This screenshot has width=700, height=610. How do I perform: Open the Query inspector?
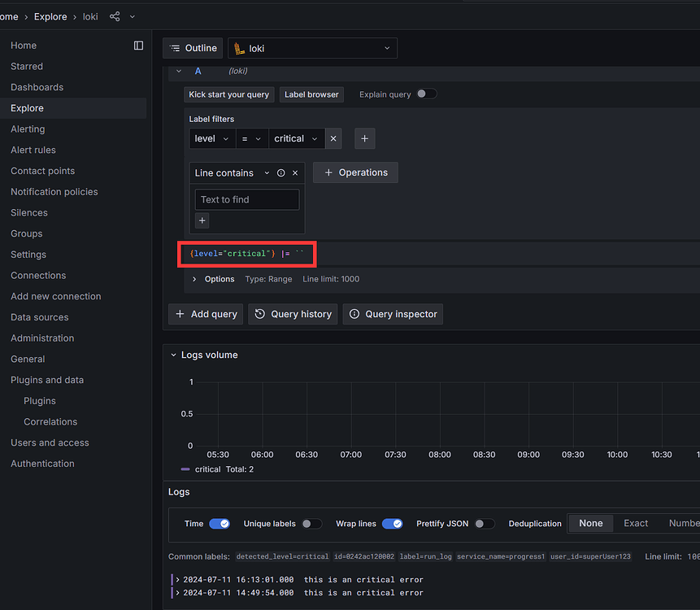tap(393, 313)
